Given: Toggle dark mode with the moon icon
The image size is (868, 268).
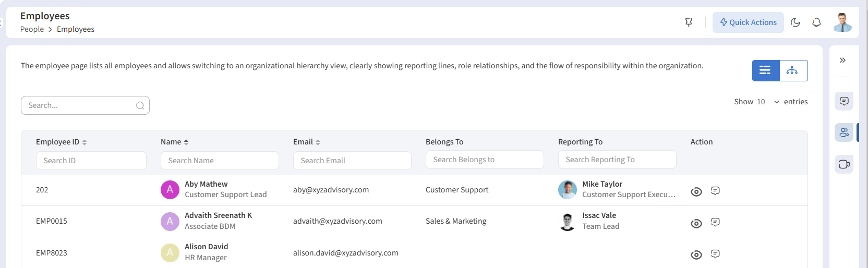Looking at the screenshot, I should (795, 22).
